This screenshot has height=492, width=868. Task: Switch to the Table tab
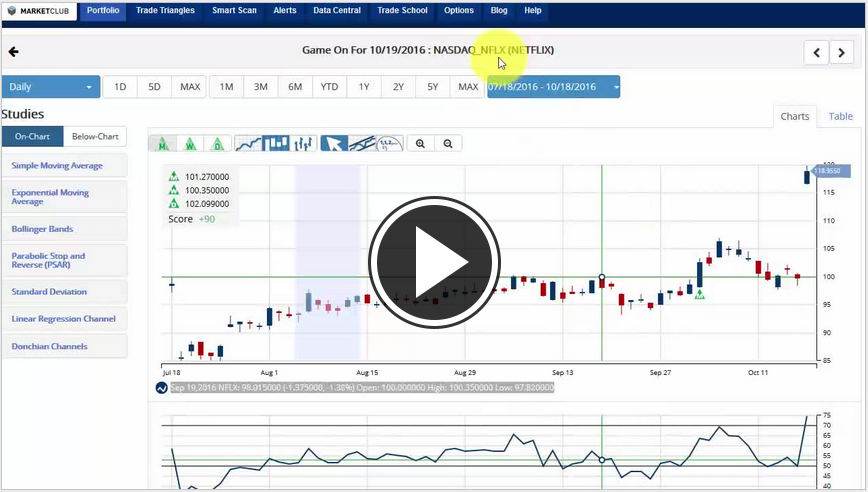pyautogui.click(x=840, y=116)
